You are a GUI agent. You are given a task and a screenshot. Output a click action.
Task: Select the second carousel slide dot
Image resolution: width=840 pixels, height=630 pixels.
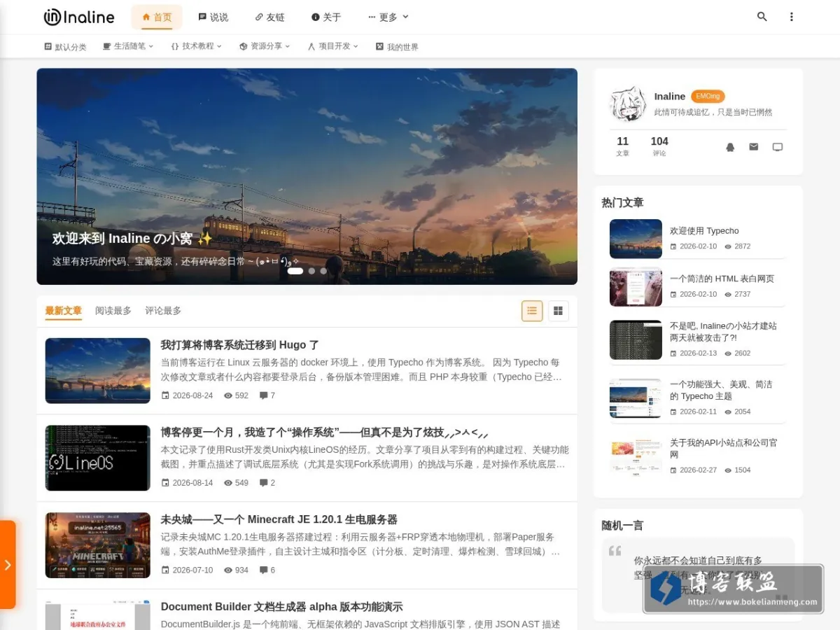(311, 271)
